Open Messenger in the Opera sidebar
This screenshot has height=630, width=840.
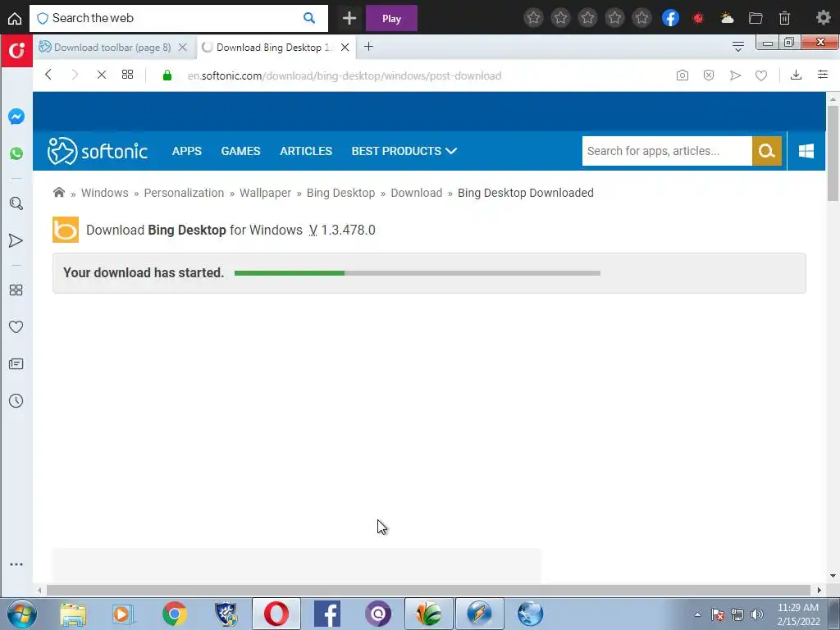(16, 116)
